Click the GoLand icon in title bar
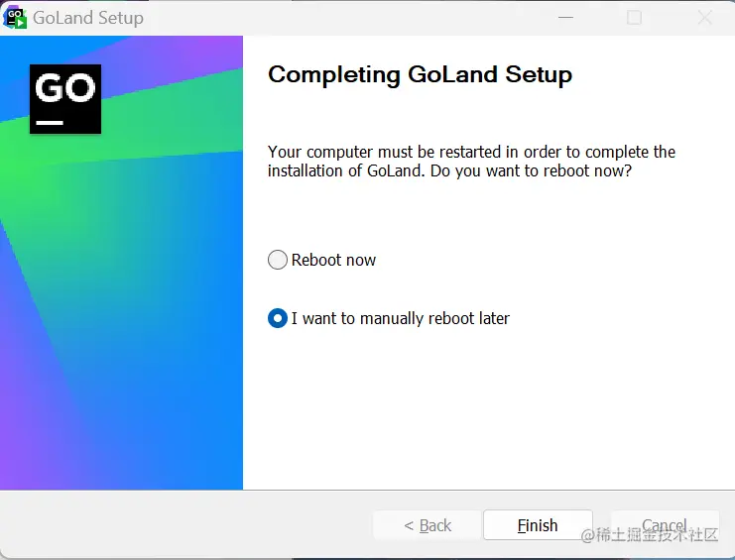Image resolution: width=735 pixels, height=560 pixels. (x=16, y=17)
